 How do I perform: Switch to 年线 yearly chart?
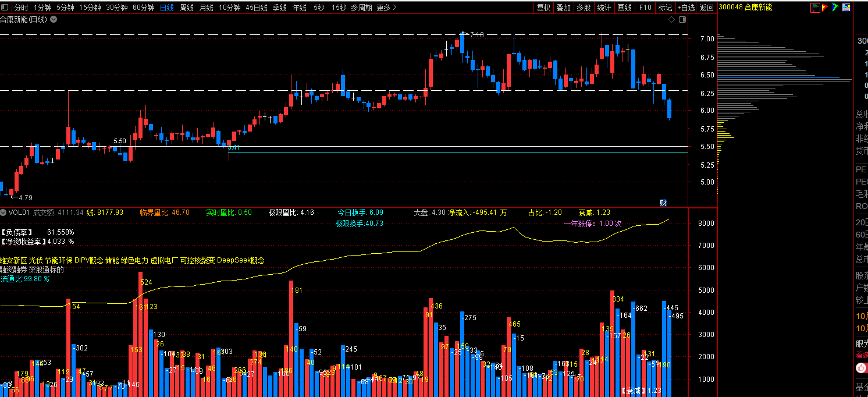[300, 8]
